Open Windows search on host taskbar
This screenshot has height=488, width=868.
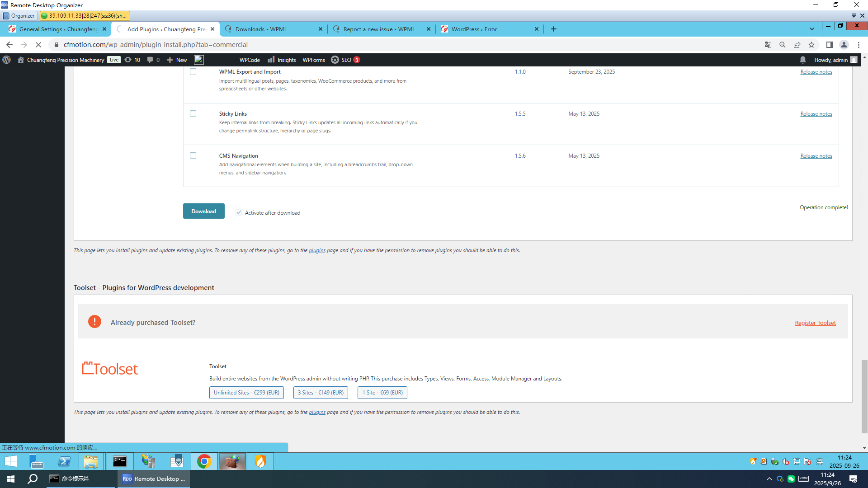33,479
